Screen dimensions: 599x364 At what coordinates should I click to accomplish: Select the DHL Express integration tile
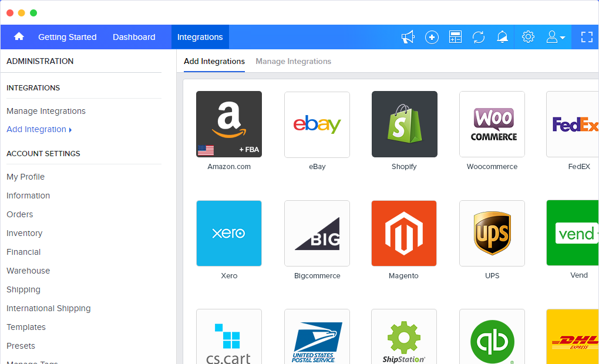click(573, 336)
